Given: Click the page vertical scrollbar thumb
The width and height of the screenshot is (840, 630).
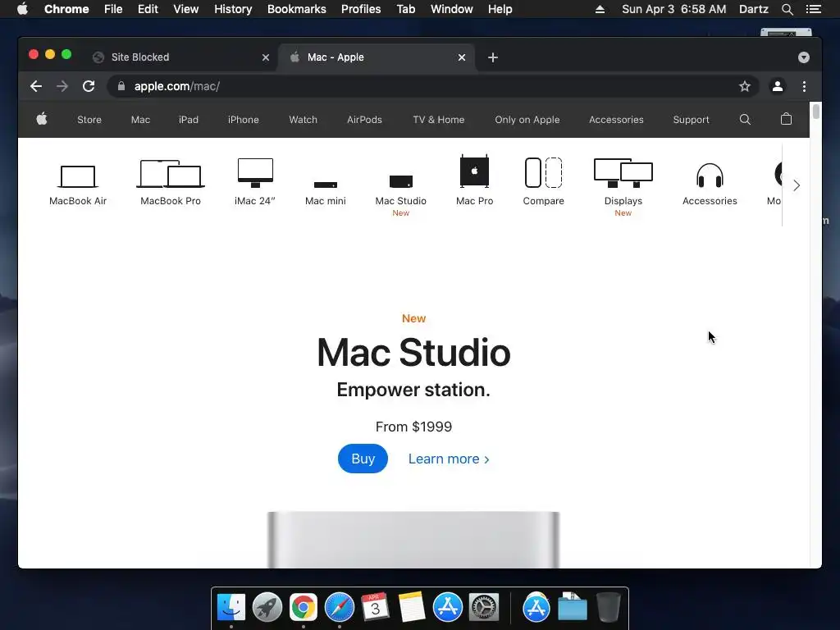Looking at the screenshot, I should [x=816, y=112].
